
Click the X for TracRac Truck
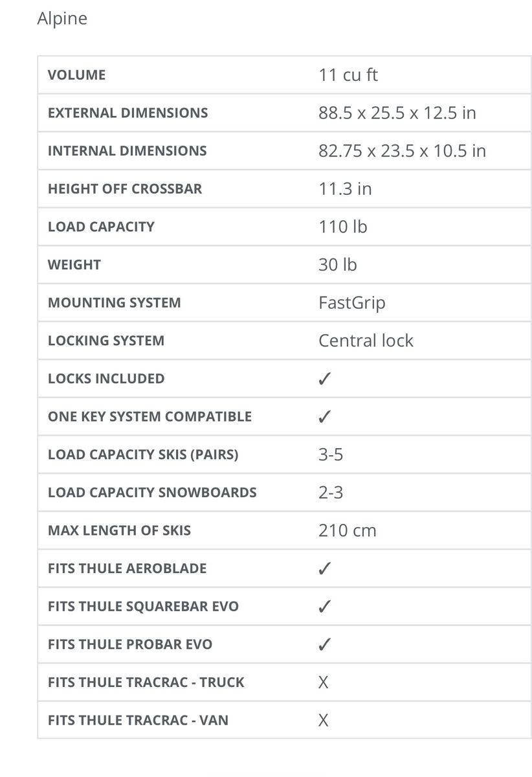pos(324,682)
